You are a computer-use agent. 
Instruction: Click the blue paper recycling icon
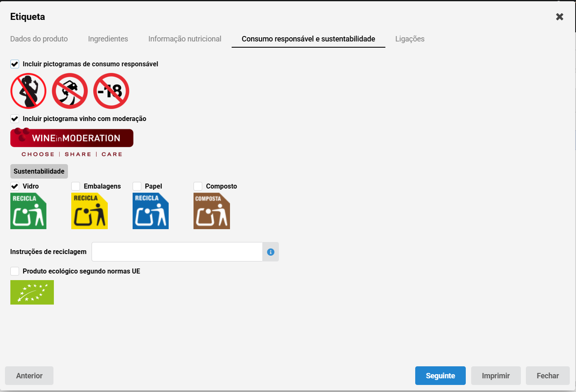point(150,211)
